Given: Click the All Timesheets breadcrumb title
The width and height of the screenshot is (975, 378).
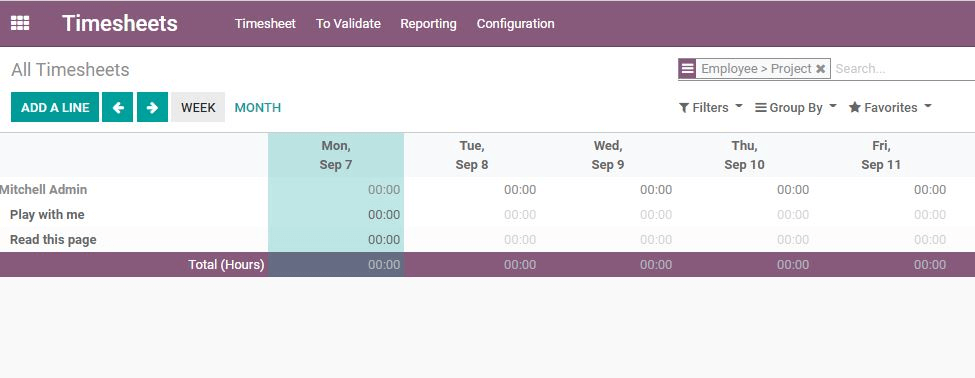Looking at the screenshot, I should pyautogui.click(x=70, y=70).
